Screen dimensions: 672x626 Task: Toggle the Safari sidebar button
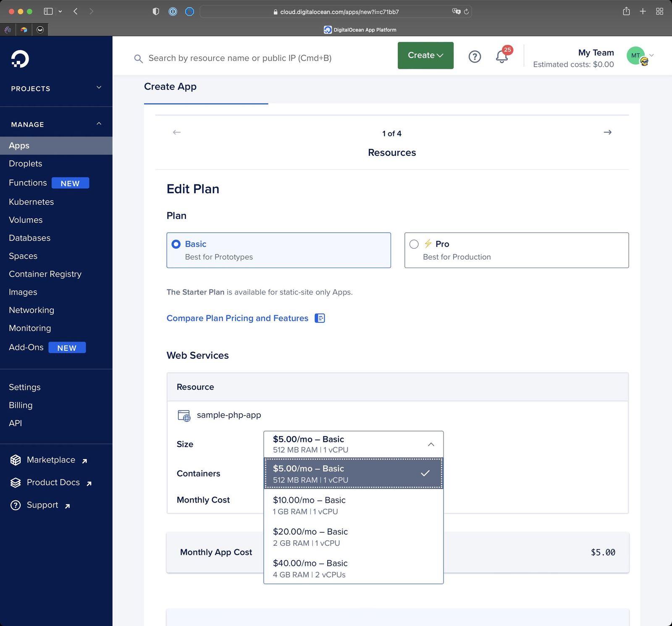[x=48, y=11]
